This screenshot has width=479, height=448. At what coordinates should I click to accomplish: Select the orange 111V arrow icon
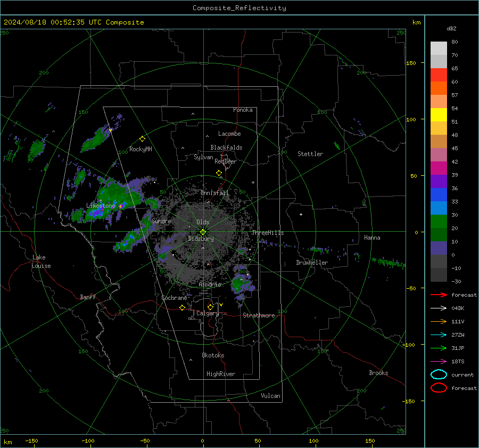(x=439, y=321)
